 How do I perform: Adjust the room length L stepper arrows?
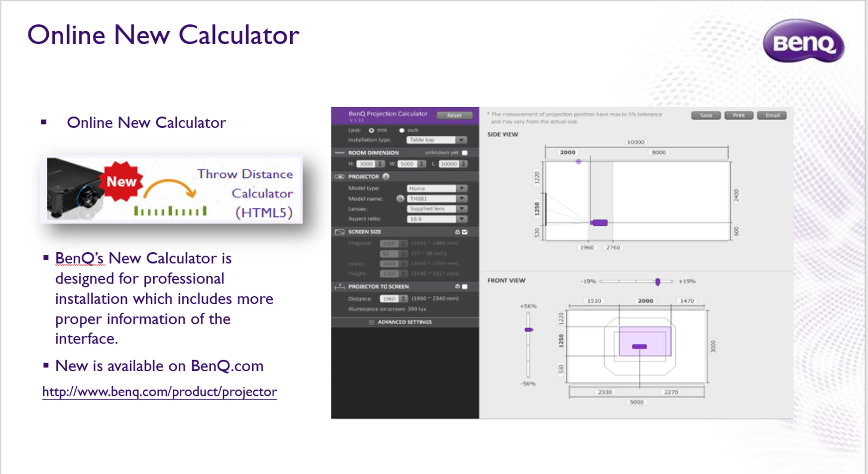click(464, 164)
